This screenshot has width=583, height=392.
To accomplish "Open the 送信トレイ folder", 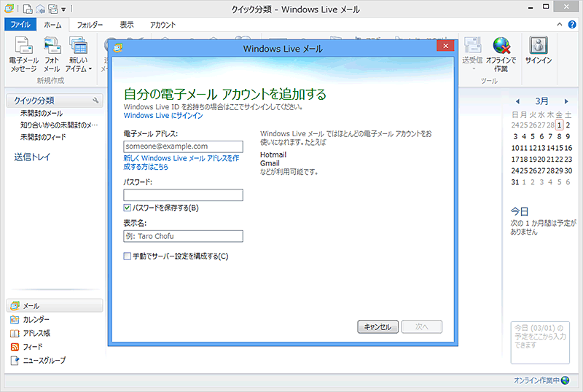I will pyautogui.click(x=32, y=157).
